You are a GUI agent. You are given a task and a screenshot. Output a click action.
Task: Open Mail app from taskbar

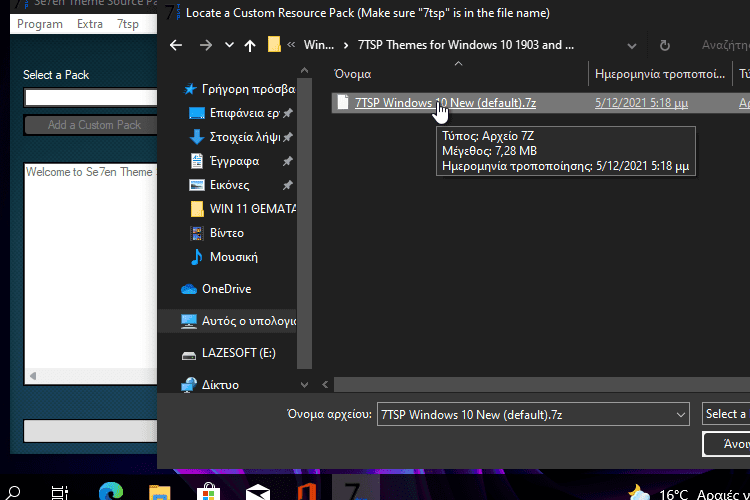pyautogui.click(x=258, y=492)
